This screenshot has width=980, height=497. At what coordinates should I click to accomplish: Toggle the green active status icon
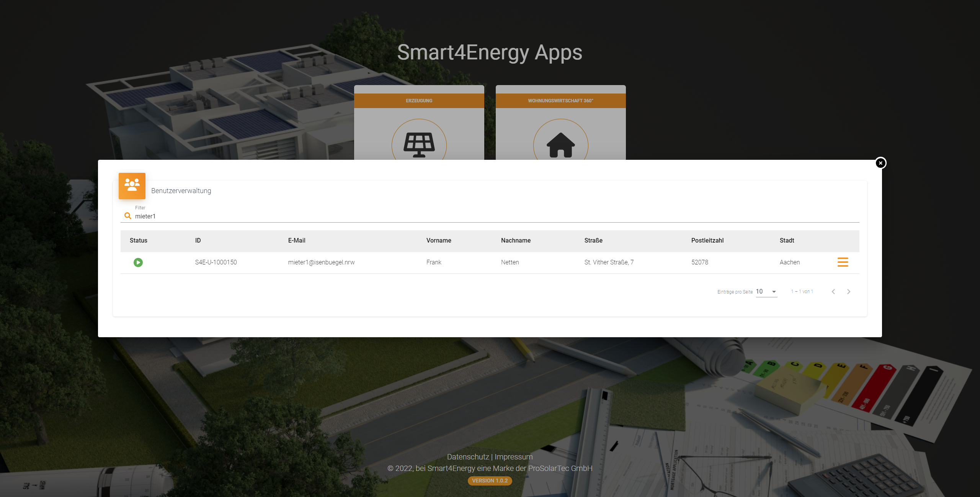pos(138,262)
